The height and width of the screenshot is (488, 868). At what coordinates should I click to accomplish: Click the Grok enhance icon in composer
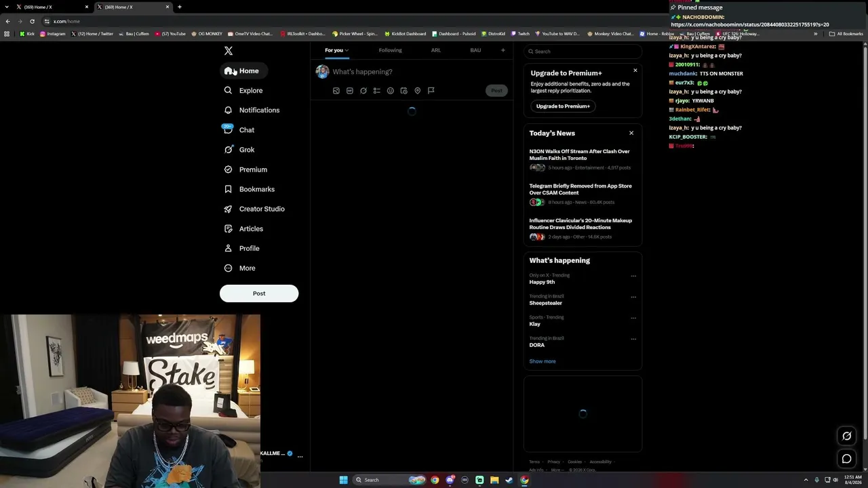(363, 91)
